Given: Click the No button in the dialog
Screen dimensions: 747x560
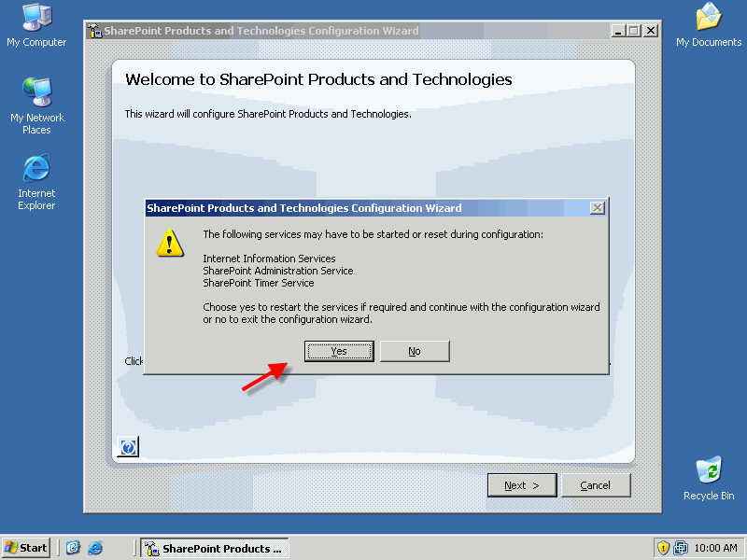Looking at the screenshot, I should tap(415, 352).
